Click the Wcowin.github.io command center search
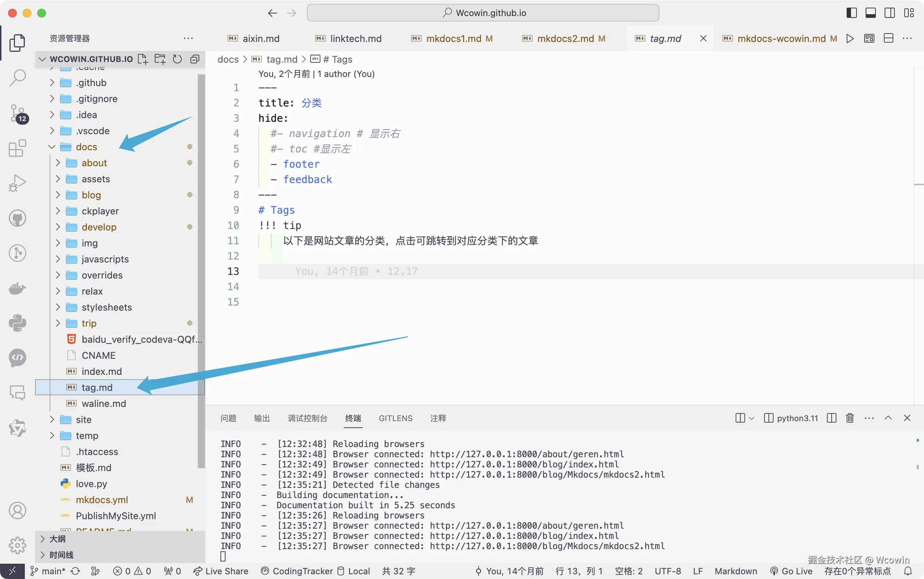This screenshot has height=579, width=924. [483, 13]
